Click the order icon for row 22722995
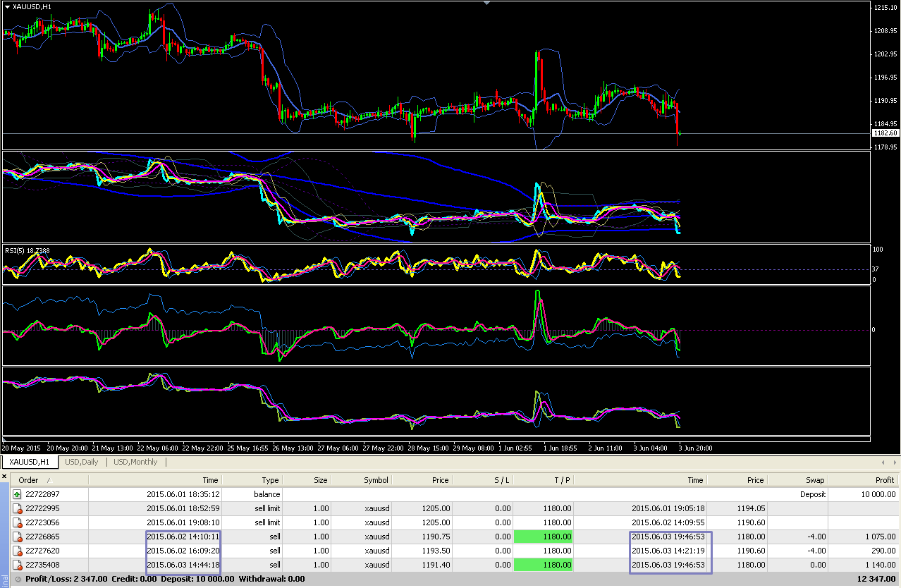Screen dimensions: 901x588 17,508
